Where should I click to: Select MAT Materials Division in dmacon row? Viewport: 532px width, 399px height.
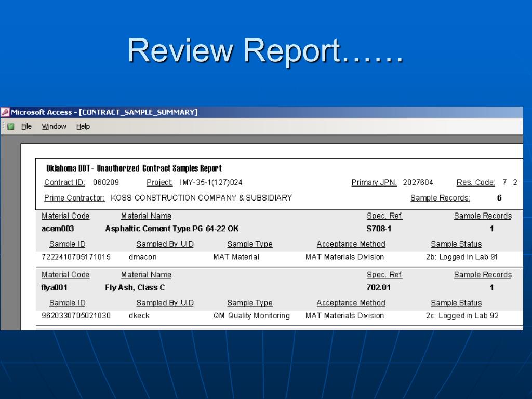[x=345, y=257]
